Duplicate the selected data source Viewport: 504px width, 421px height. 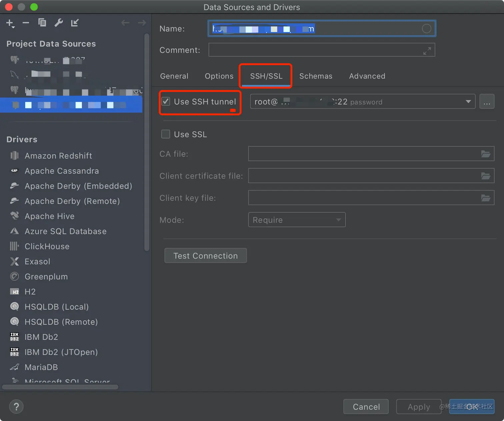click(x=42, y=23)
